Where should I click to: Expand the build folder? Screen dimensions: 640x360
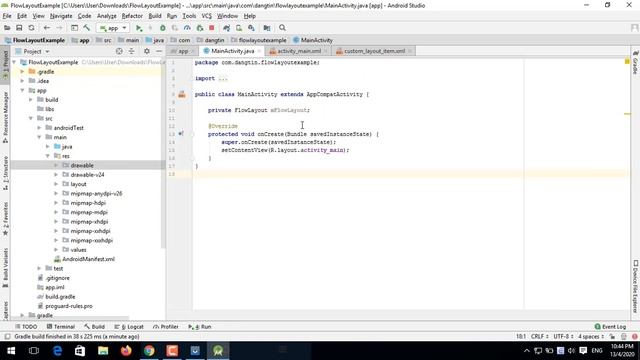[x=31, y=100]
